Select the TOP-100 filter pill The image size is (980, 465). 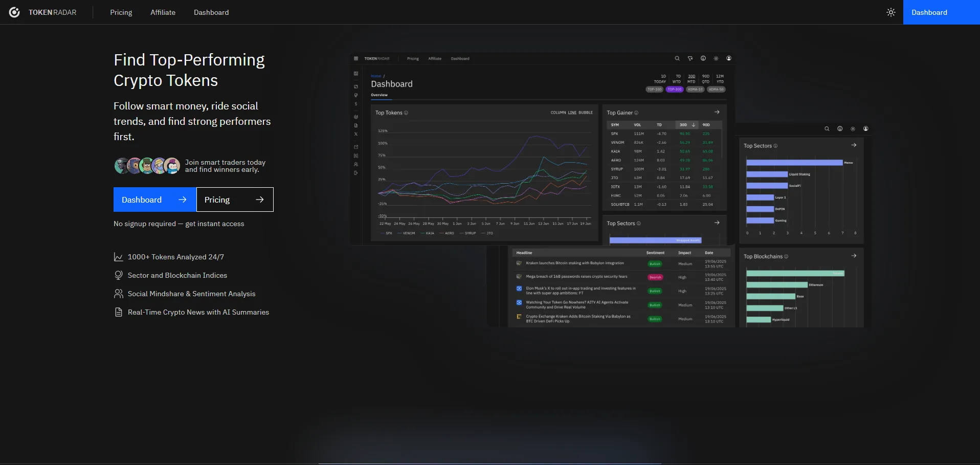click(x=654, y=90)
